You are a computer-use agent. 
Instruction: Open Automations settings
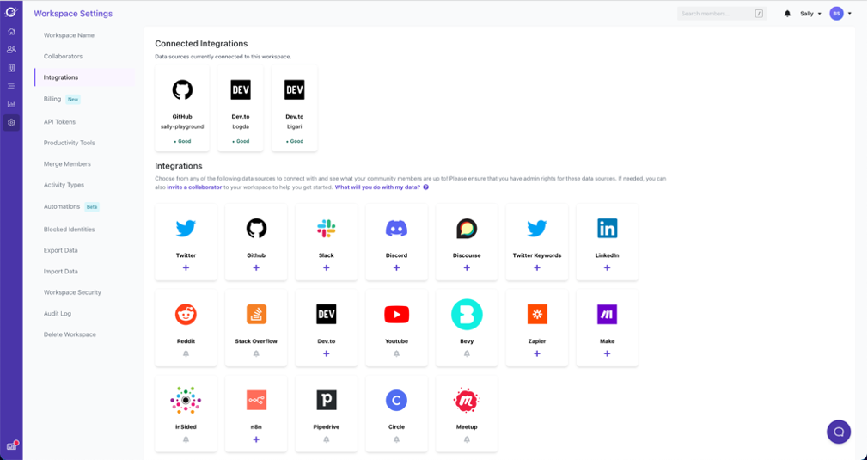coord(61,206)
